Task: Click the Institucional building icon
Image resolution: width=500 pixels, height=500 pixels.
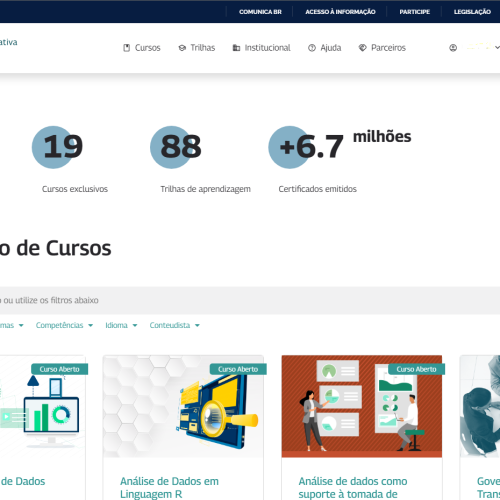Action: tap(236, 48)
